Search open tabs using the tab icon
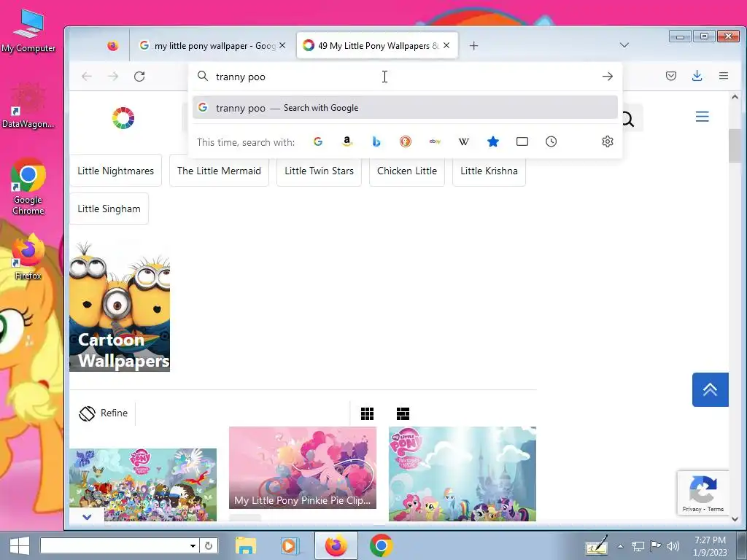This screenshot has width=747, height=560. tap(522, 141)
